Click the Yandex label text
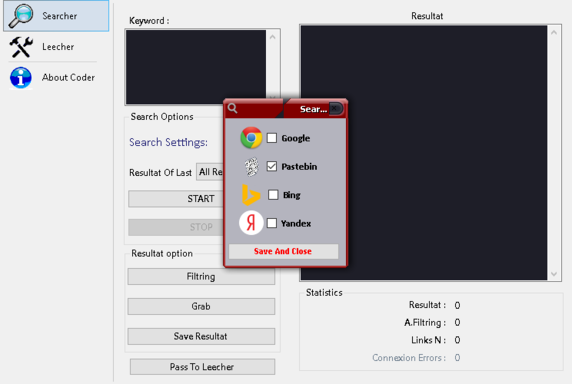572x384 pixels. pos(296,223)
